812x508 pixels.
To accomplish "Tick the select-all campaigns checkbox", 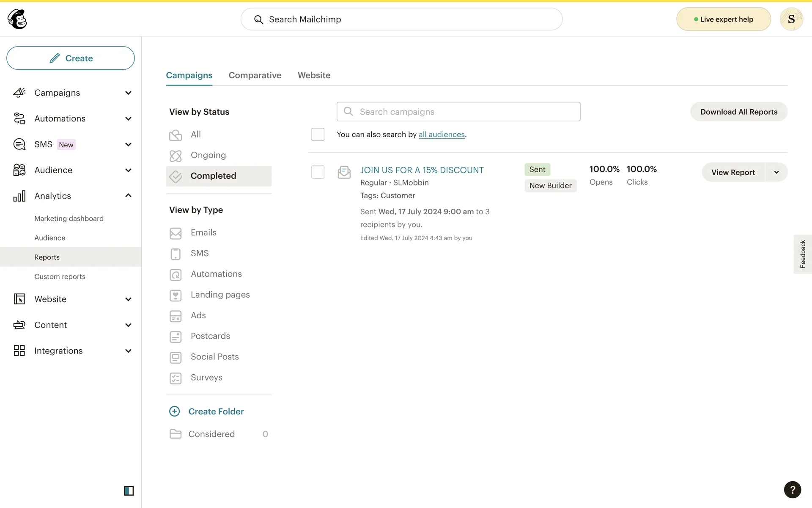I will [x=318, y=135].
